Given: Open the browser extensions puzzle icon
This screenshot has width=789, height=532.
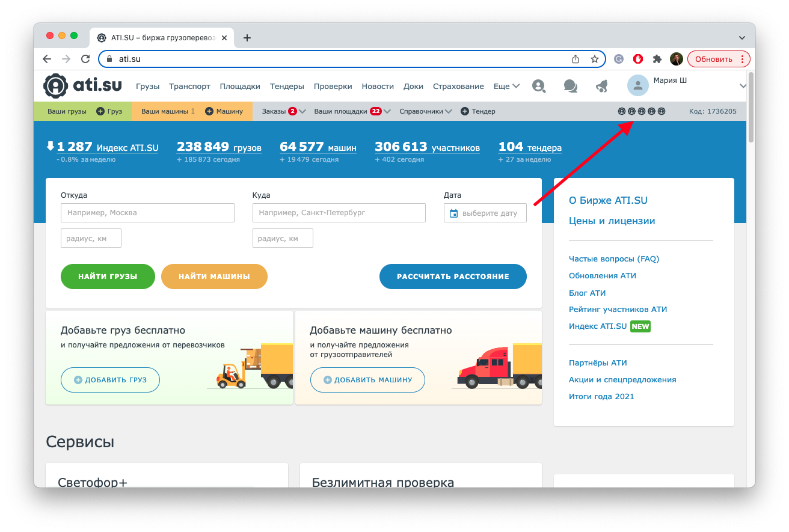Looking at the screenshot, I should click(657, 59).
